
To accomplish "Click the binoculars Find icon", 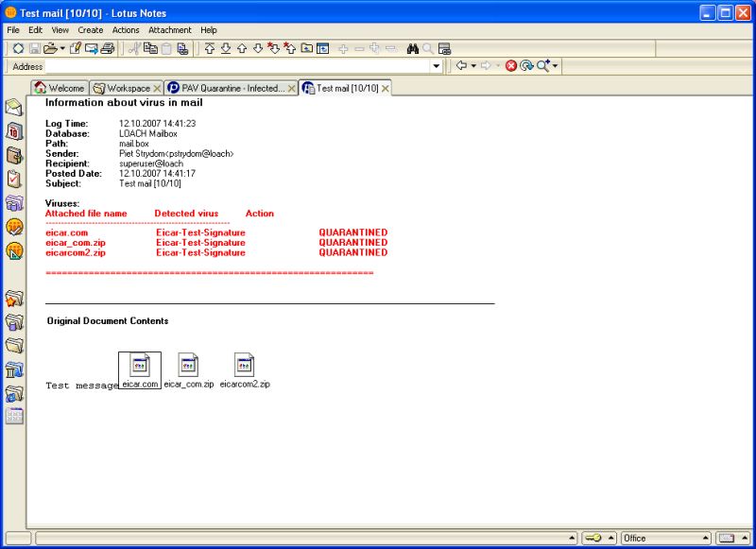I will tap(412, 49).
